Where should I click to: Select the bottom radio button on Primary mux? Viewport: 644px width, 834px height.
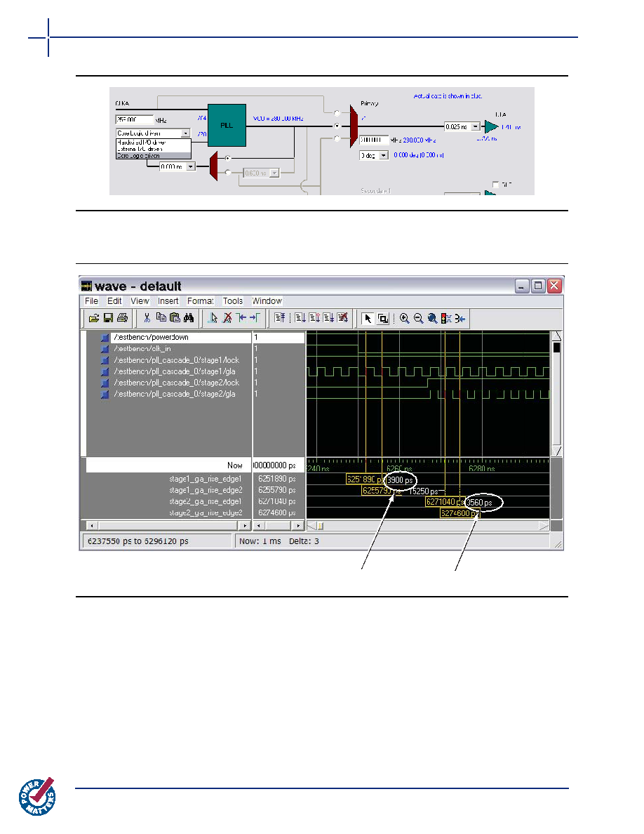point(337,138)
